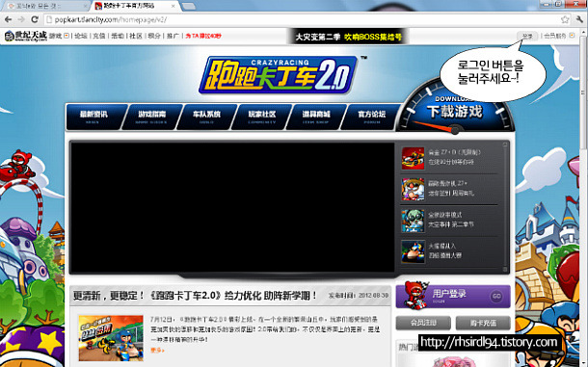This screenshot has width=588, height=367.
Task: Click the page vertical scrollbar on the right edge
Action: click(583, 93)
